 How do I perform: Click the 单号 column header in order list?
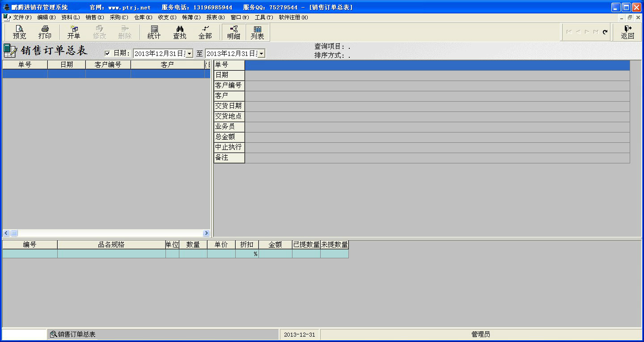pyautogui.click(x=25, y=64)
